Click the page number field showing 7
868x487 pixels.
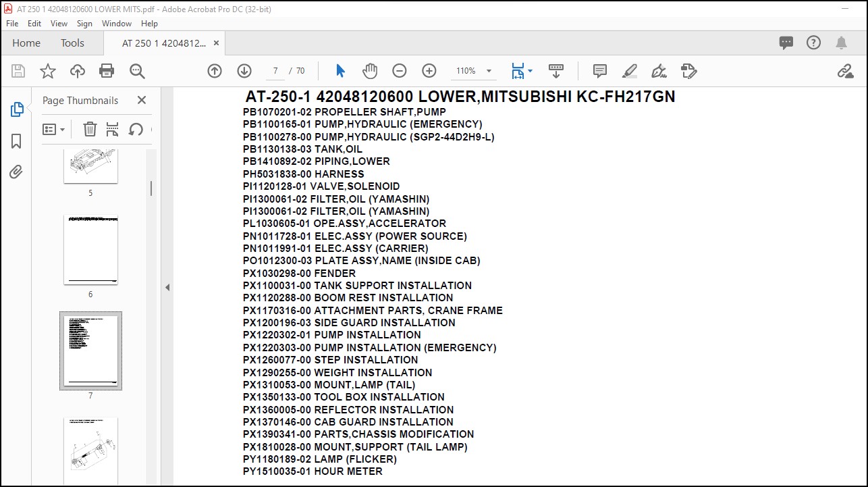tap(275, 71)
